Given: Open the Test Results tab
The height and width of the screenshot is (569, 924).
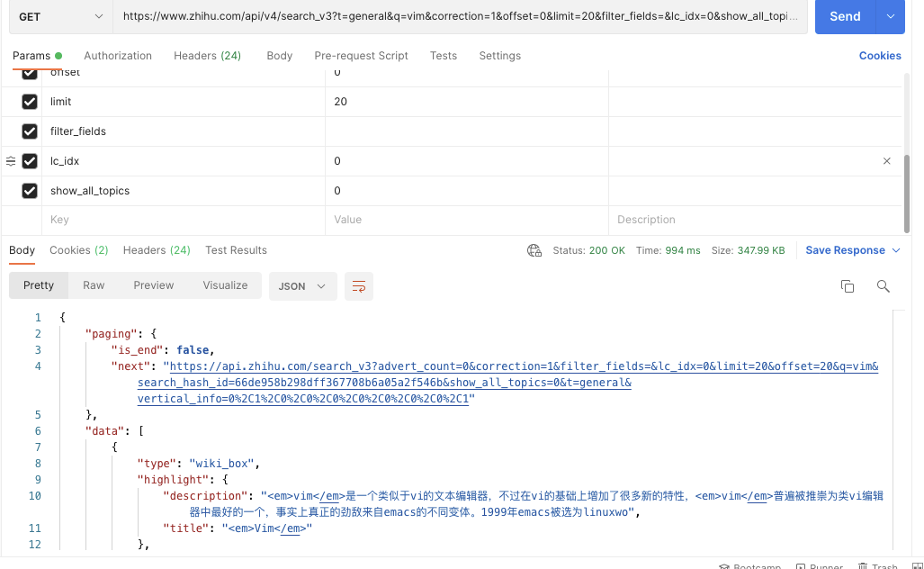Looking at the screenshot, I should pos(236,250).
